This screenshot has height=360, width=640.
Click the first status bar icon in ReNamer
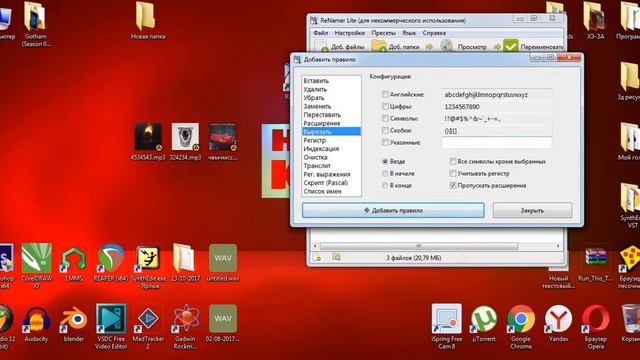click(317, 257)
